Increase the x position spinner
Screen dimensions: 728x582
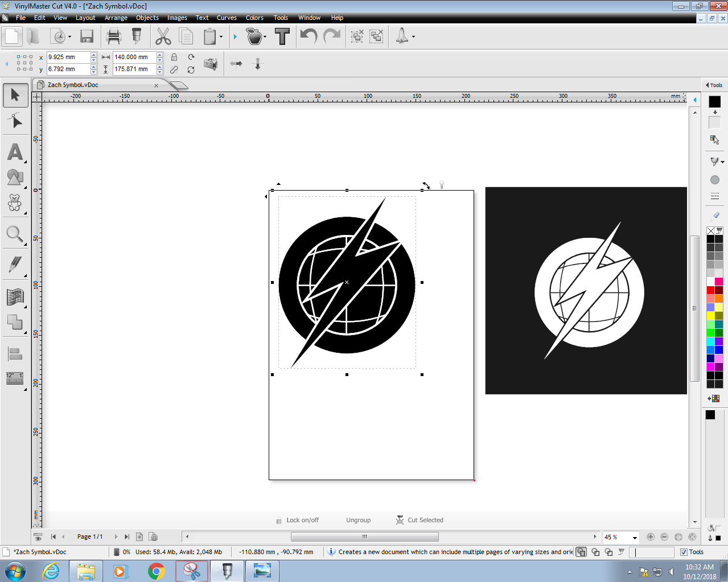[x=94, y=55]
